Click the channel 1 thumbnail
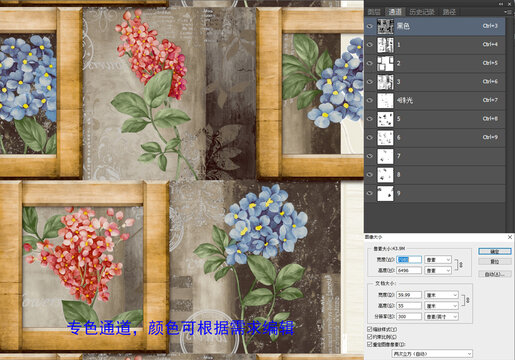 (x=385, y=45)
